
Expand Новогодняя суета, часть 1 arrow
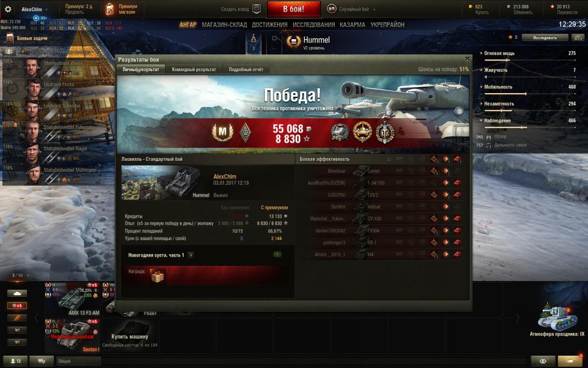click(x=191, y=255)
